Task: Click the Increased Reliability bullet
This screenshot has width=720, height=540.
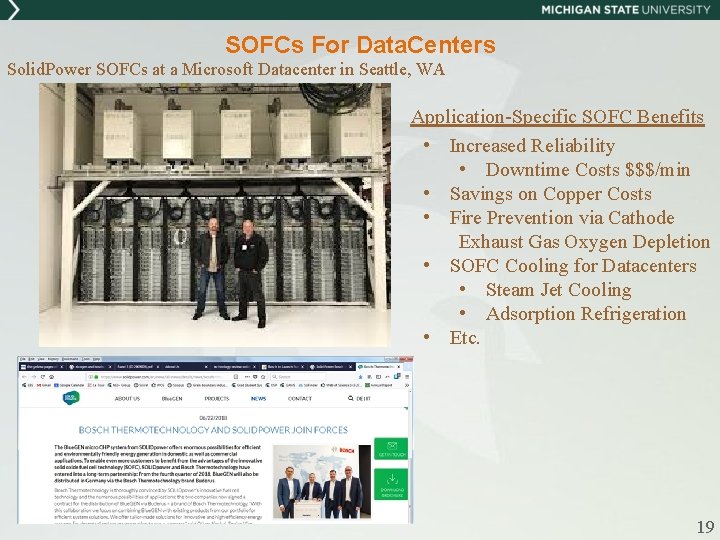Action: coord(532,146)
